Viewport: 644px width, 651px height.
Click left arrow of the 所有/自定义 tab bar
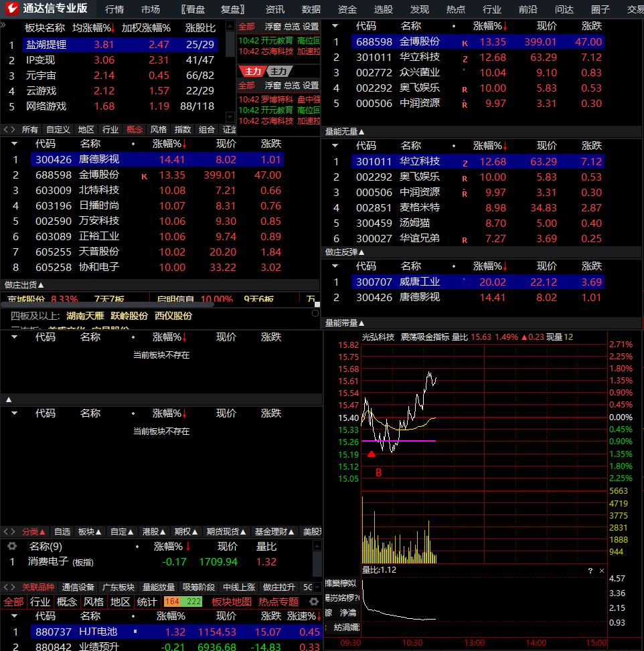click(6, 130)
